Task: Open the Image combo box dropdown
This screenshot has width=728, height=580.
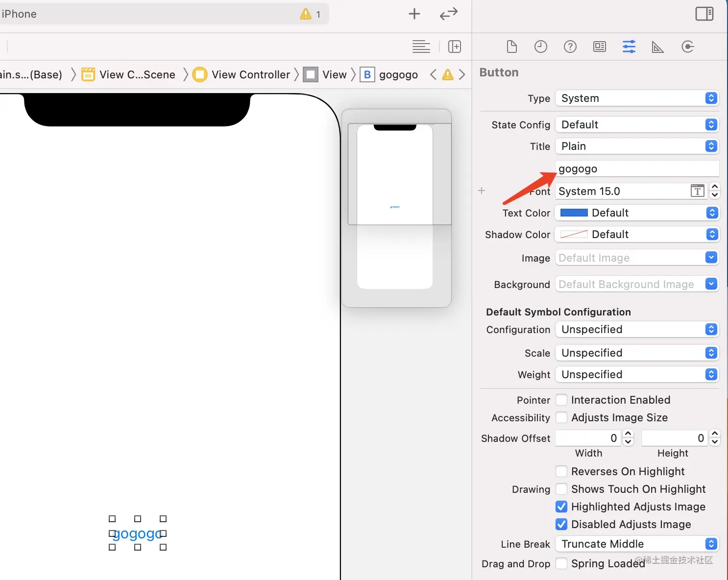Action: (711, 258)
